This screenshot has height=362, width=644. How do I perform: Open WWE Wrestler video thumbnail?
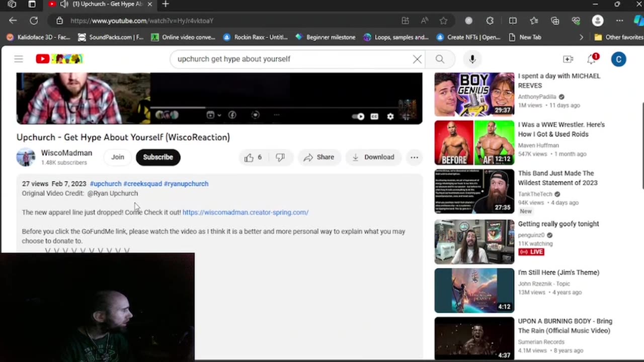(x=474, y=143)
